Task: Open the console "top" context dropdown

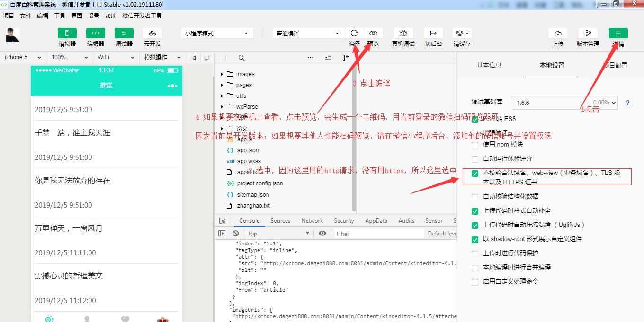Action: pyautogui.click(x=278, y=234)
